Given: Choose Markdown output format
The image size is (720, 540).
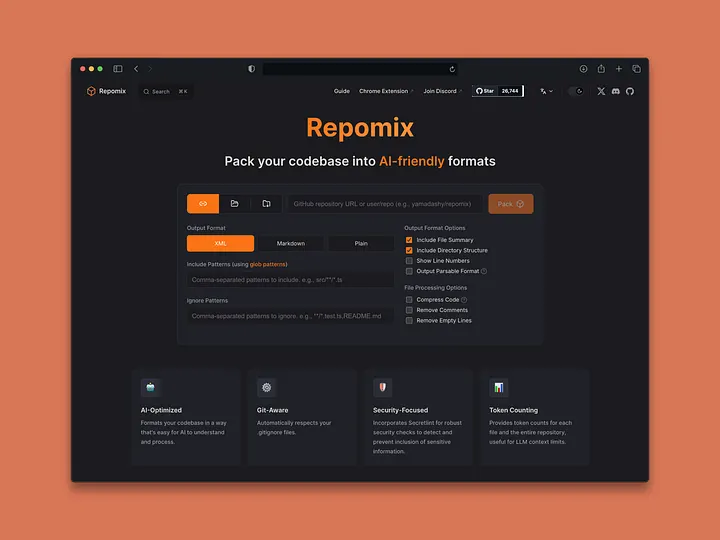Looking at the screenshot, I should [x=291, y=243].
